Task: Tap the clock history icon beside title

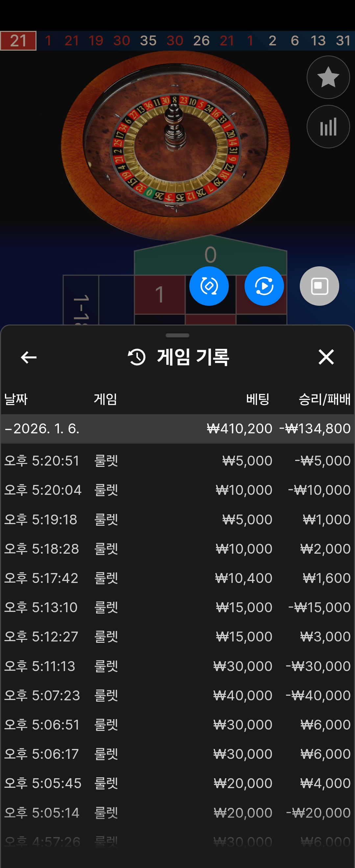Action: click(137, 357)
